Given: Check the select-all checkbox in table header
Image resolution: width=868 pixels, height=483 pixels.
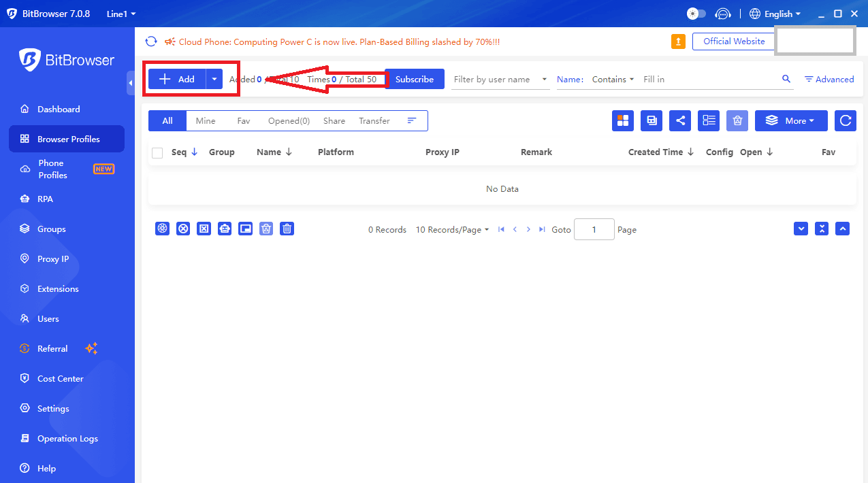Looking at the screenshot, I should point(157,152).
